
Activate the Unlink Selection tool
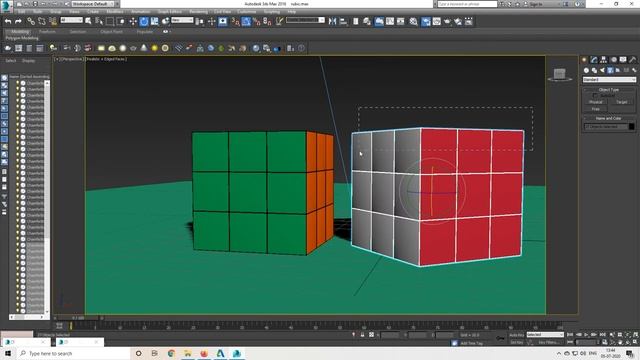pyautogui.click(x=42, y=21)
